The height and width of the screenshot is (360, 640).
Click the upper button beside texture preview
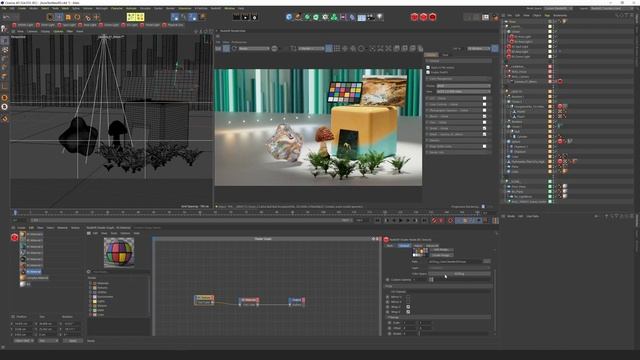tap(441, 250)
